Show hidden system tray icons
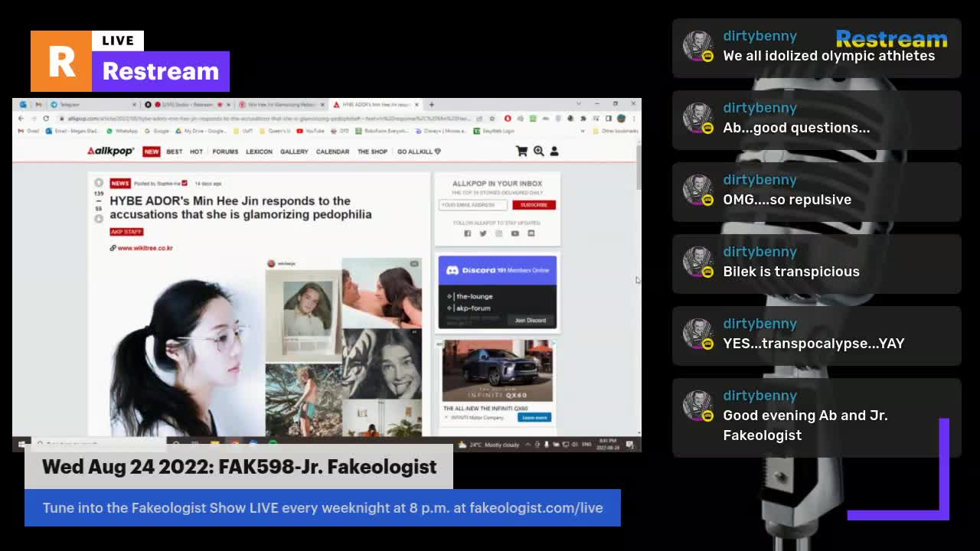 528,445
